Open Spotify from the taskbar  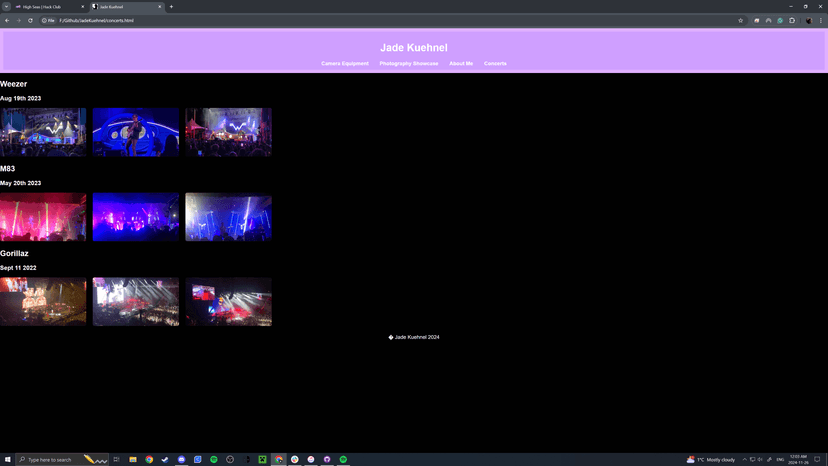tap(214, 460)
